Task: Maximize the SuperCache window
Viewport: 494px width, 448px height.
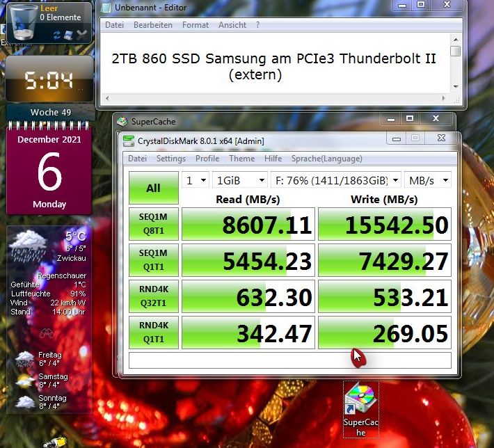Action: coord(410,118)
